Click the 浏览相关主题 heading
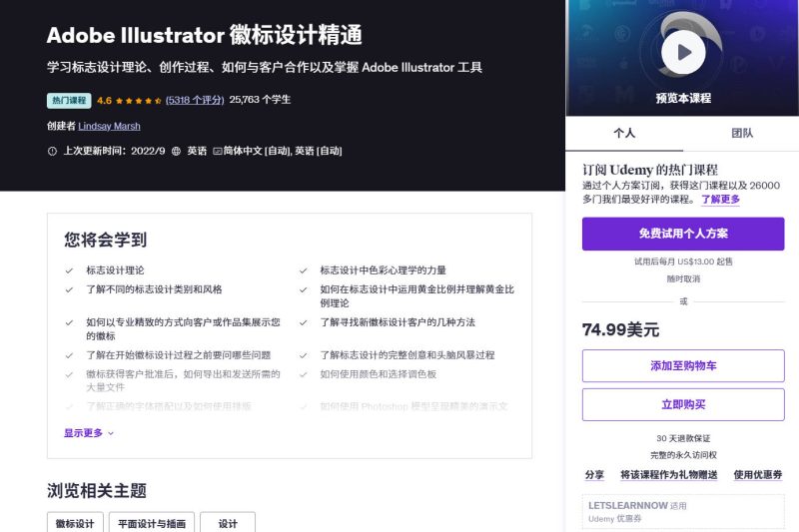This screenshot has height=532, width=799. pyautogui.click(x=97, y=490)
